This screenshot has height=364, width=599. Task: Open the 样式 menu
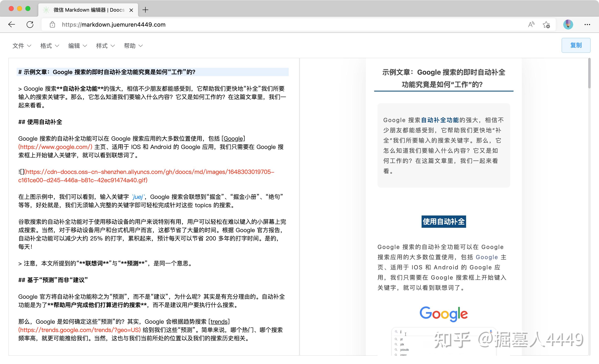[x=105, y=46]
